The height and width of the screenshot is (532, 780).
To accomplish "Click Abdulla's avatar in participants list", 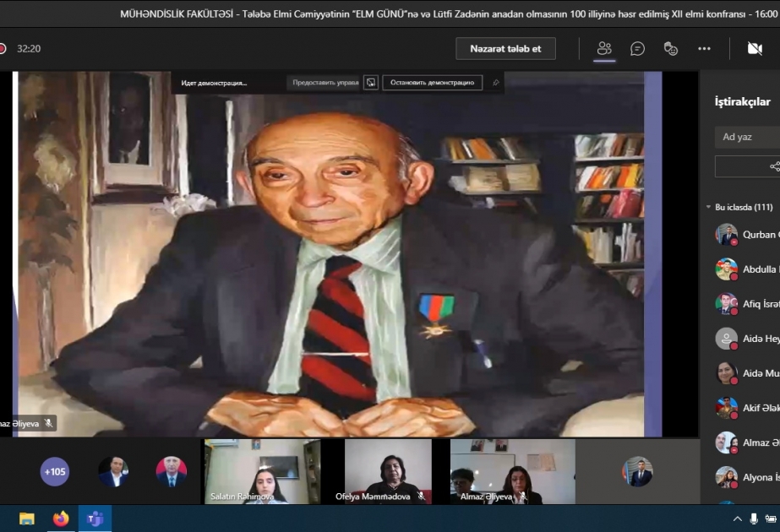I will [x=726, y=269].
